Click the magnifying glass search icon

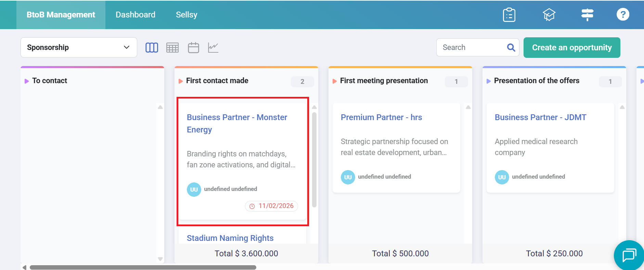click(x=511, y=48)
